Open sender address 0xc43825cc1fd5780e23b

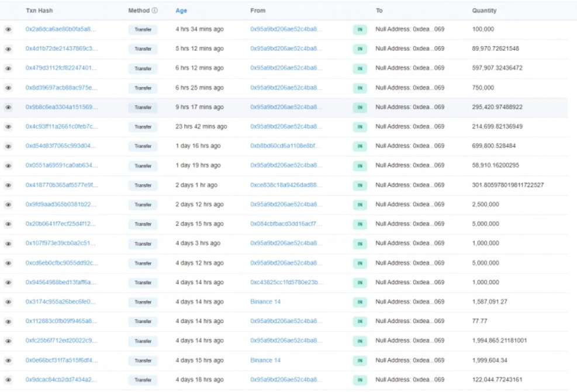[286, 282]
